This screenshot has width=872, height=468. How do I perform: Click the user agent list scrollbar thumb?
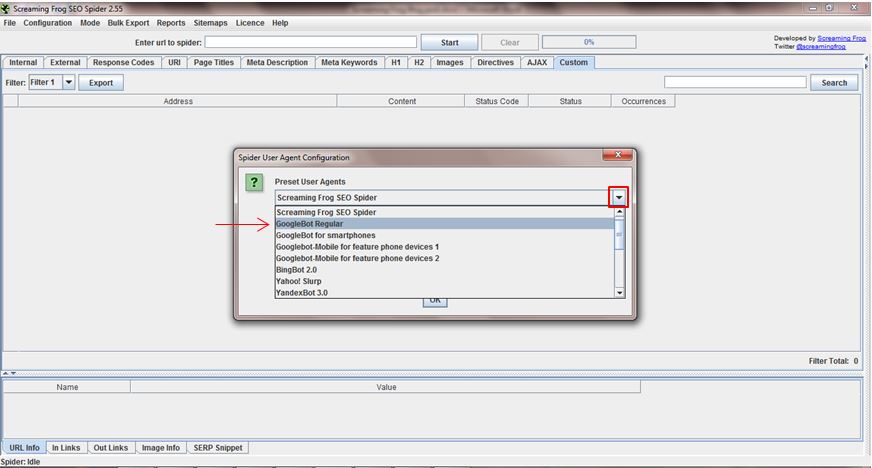coord(620,233)
